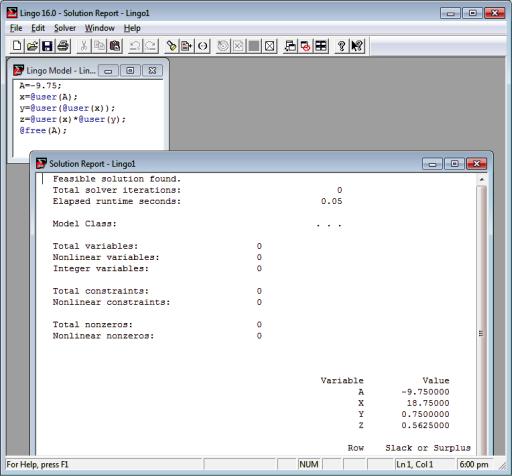Click the '@free(A);' line in model

point(43,131)
